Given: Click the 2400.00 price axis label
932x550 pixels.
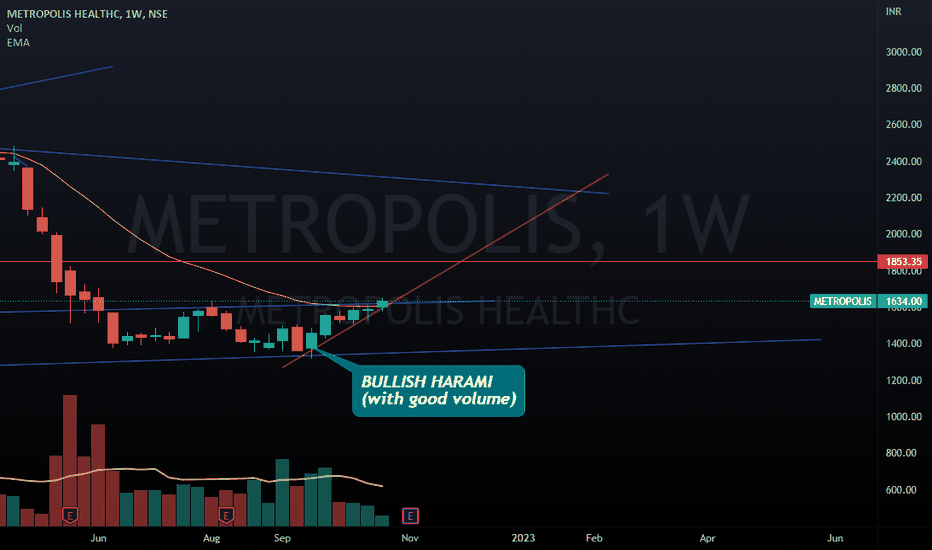Looking at the screenshot, I should (903, 161).
